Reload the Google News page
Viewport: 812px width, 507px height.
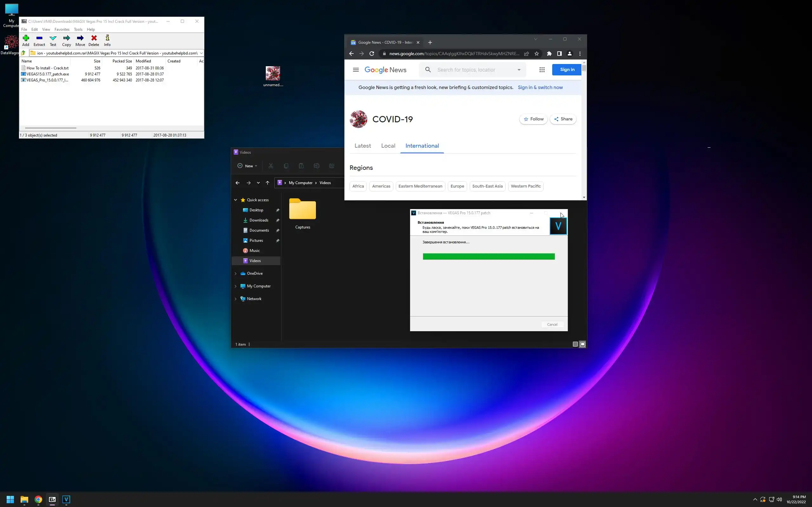click(372, 54)
